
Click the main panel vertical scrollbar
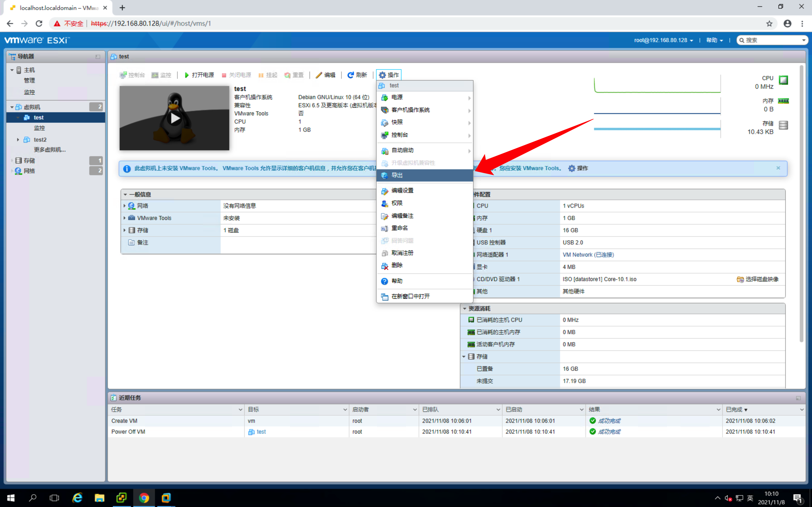[x=801, y=201]
